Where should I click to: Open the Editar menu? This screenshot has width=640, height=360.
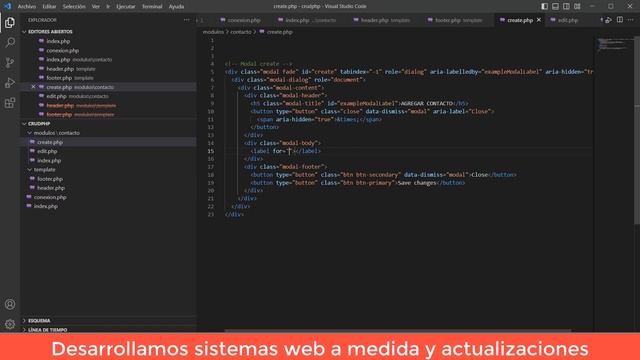[x=49, y=6]
